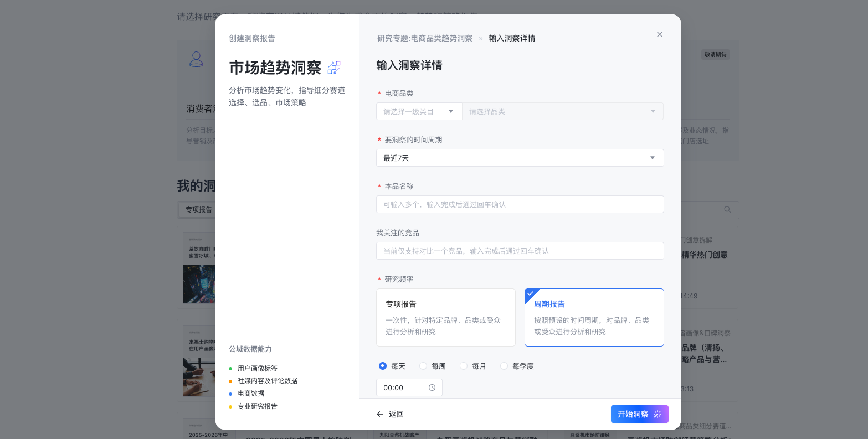This screenshot has width=868, height=439.
Task: Click the 我关注的竞品 competitor input field
Action: (520, 251)
